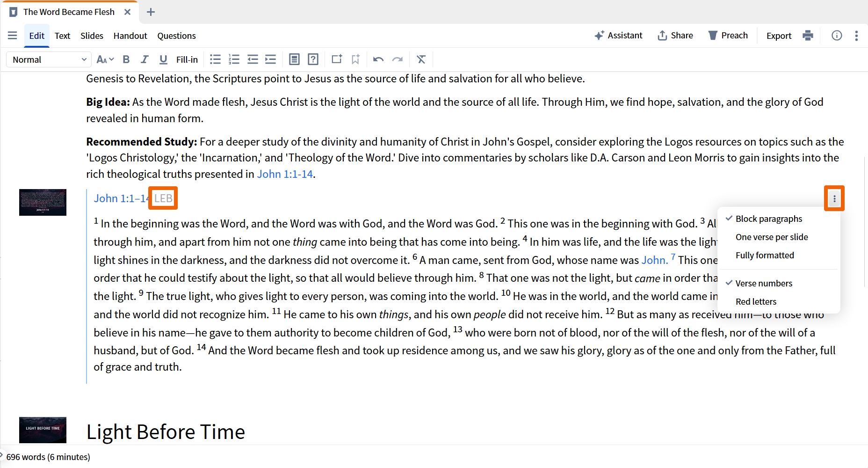Open the passage block options menu

click(x=834, y=199)
